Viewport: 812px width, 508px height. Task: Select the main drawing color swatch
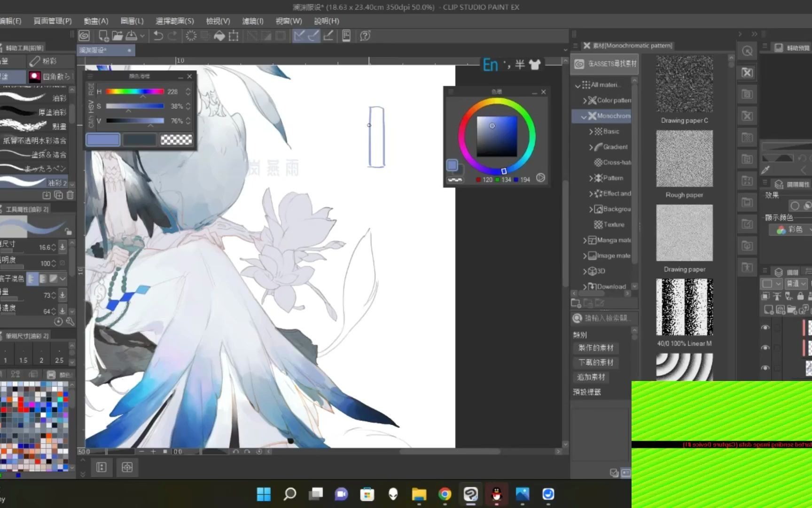click(x=103, y=140)
